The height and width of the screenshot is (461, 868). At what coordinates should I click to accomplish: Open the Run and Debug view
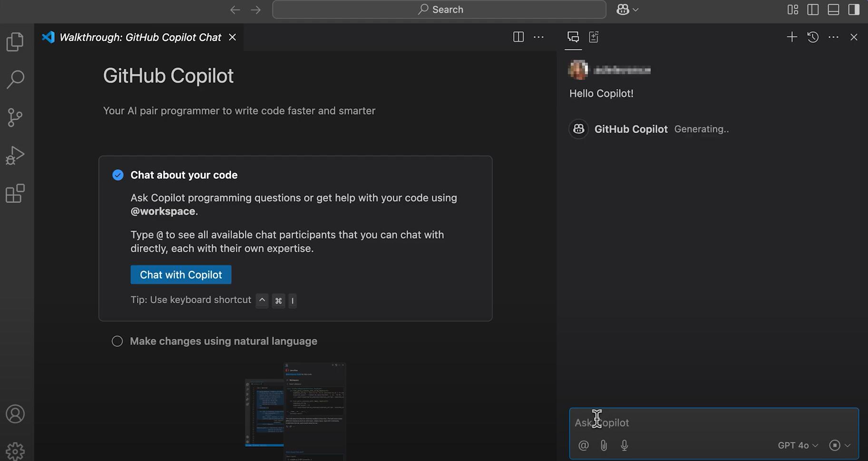[x=15, y=155]
